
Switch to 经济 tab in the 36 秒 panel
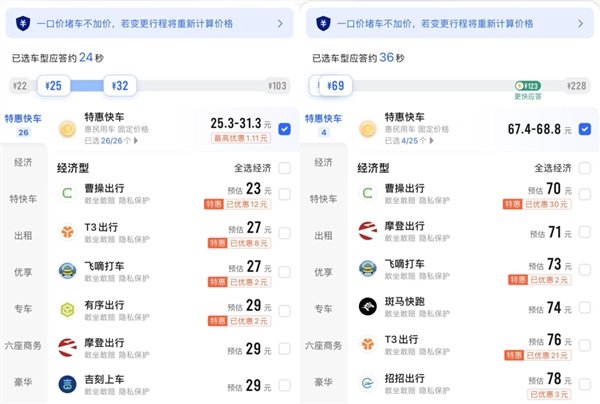[x=323, y=162]
